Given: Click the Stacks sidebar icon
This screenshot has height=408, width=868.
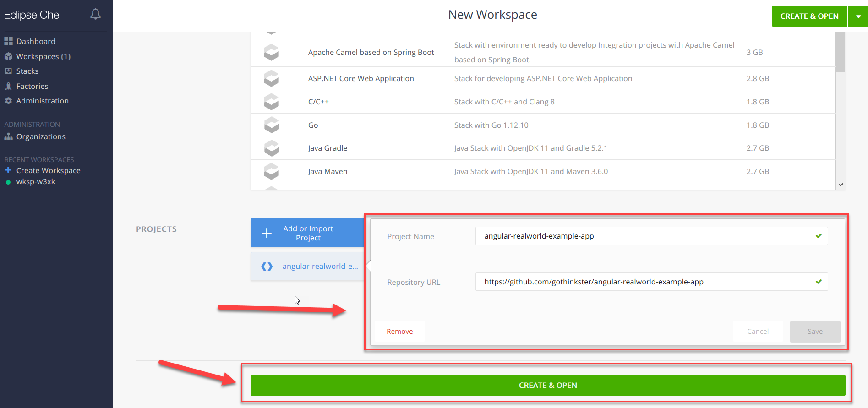Looking at the screenshot, I should [8, 71].
